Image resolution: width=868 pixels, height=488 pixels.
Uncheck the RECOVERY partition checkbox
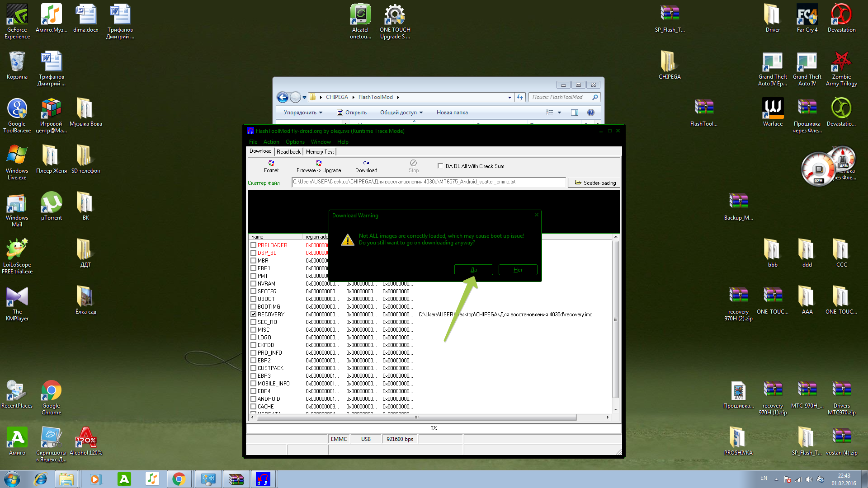(253, 314)
